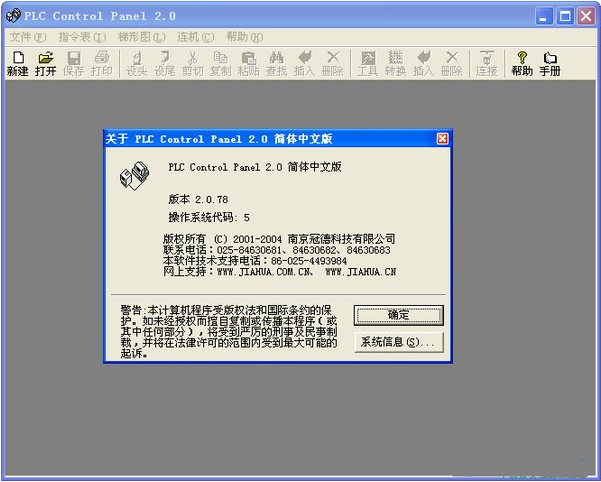Image resolution: width=601 pixels, height=482 pixels.
Task: Click the 联系电话 phone number line
Action: 277,250
